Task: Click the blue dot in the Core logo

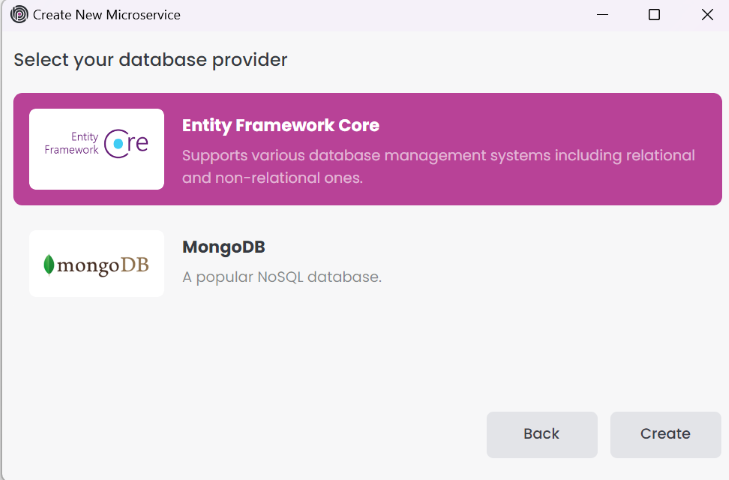Action: point(119,144)
